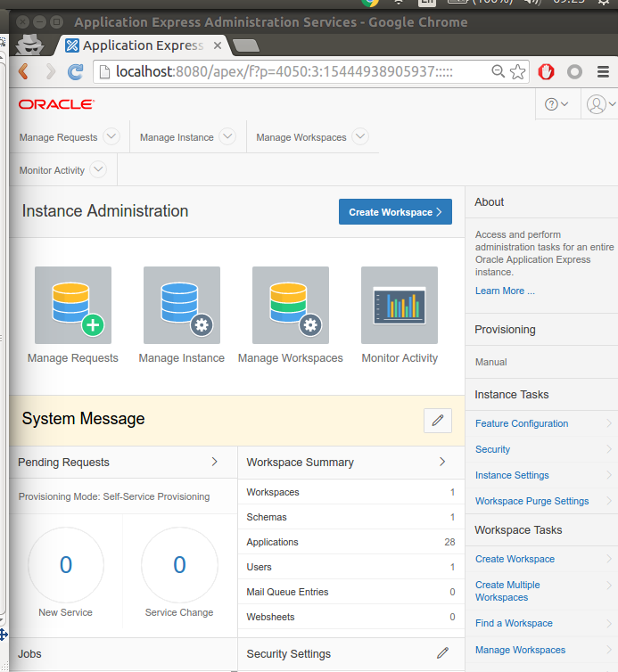Select Manage Requests in navigation bar
This screenshot has width=618, height=672.
[58, 137]
